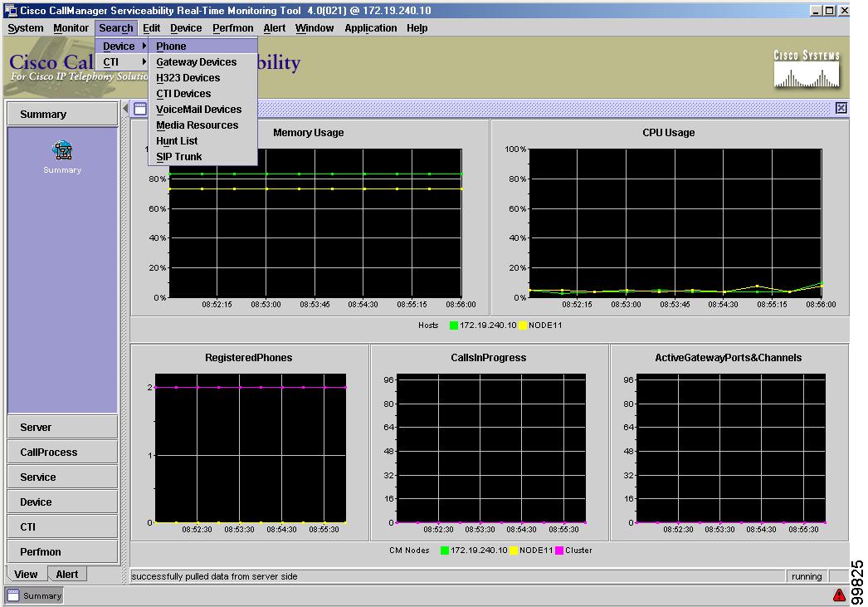The height and width of the screenshot is (607, 868).
Task: Expand the CTI submenu under Search
Action: (x=122, y=62)
